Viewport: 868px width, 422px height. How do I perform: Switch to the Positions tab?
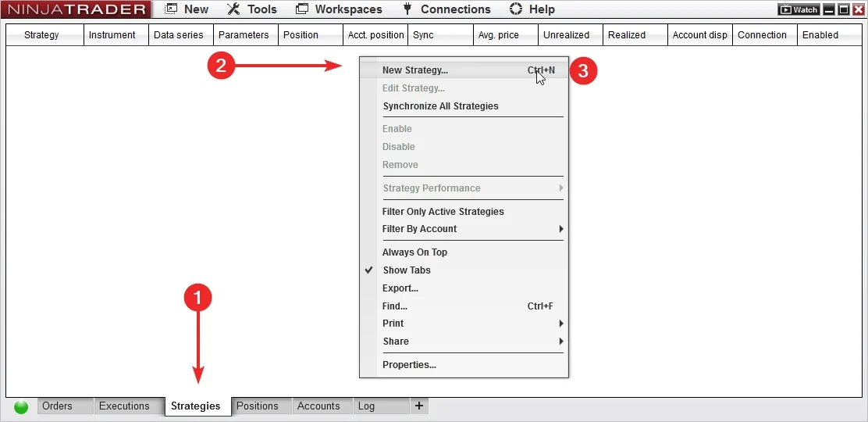pos(257,406)
